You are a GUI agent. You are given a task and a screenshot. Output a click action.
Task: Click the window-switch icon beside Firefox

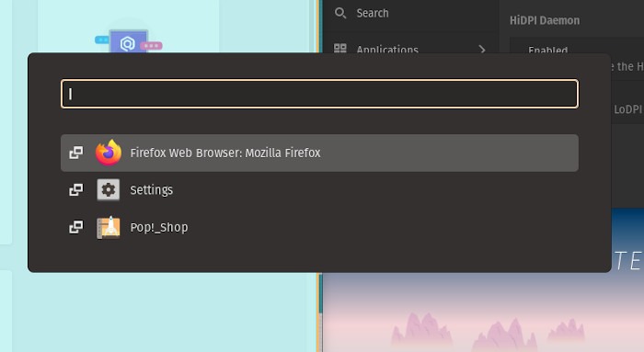click(76, 153)
